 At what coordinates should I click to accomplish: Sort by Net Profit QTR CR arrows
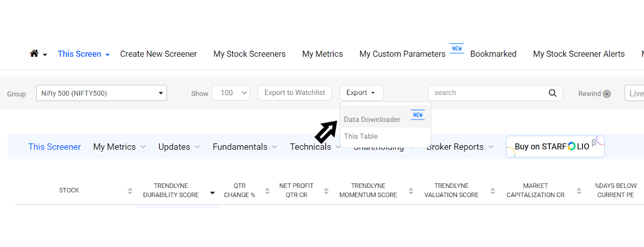click(x=326, y=191)
